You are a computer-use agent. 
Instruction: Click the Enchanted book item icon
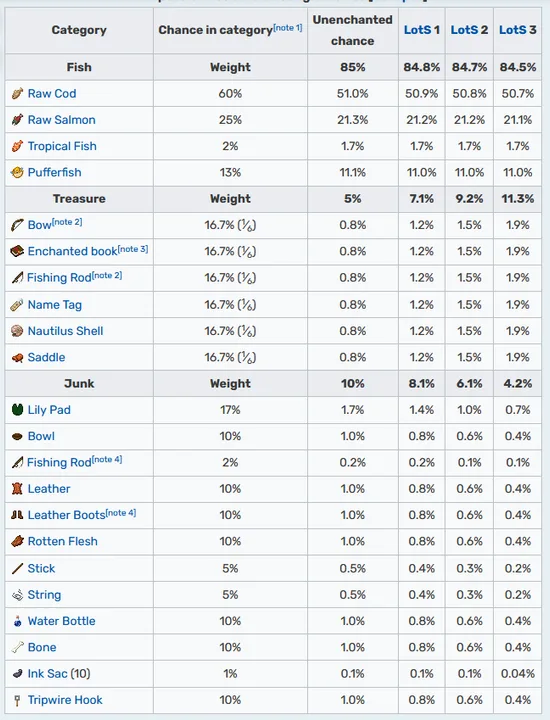[17, 252]
